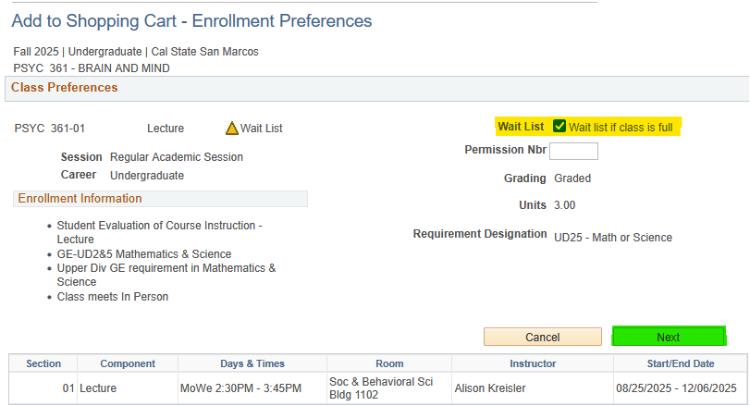Click the Days & Times column header

click(253, 363)
